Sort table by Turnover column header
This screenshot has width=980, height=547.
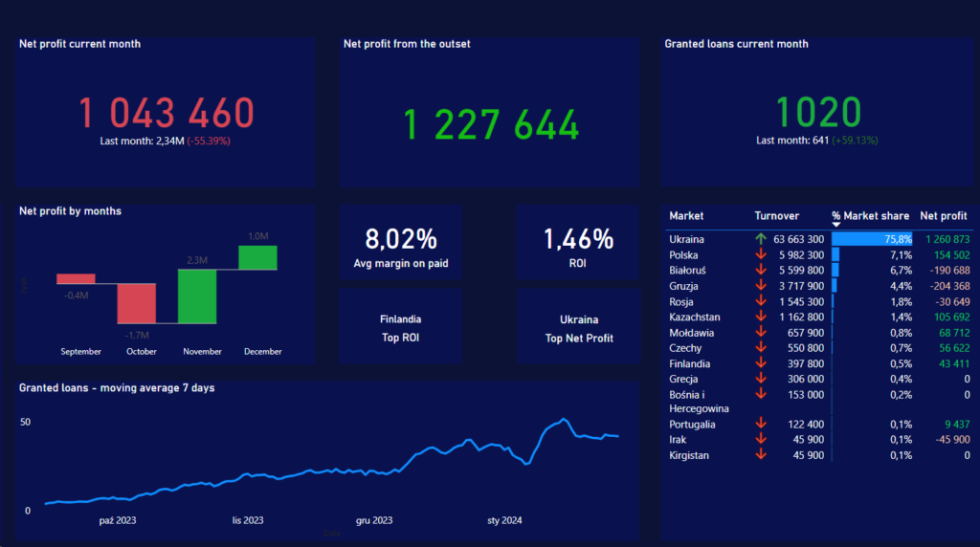point(776,216)
